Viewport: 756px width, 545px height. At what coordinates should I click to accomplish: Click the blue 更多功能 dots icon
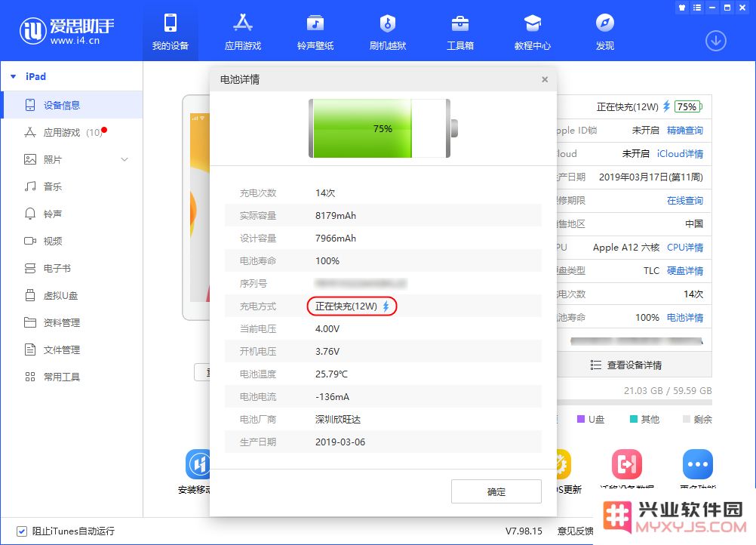[x=698, y=464]
